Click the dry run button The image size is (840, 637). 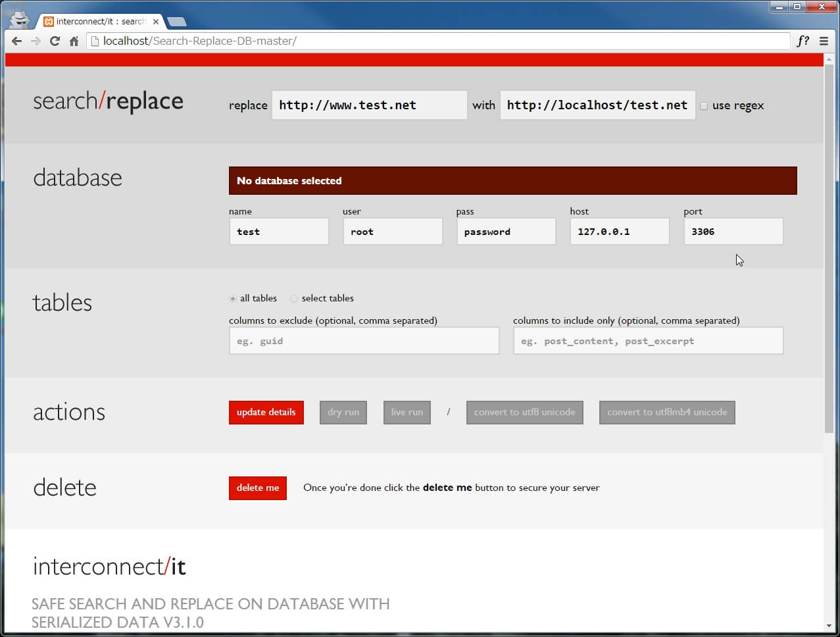pos(343,413)
